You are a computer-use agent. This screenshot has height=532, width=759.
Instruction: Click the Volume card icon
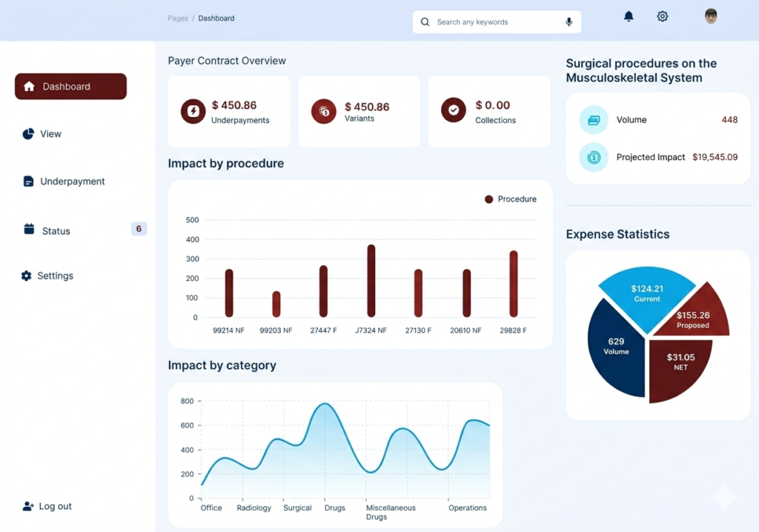point(594,120)
